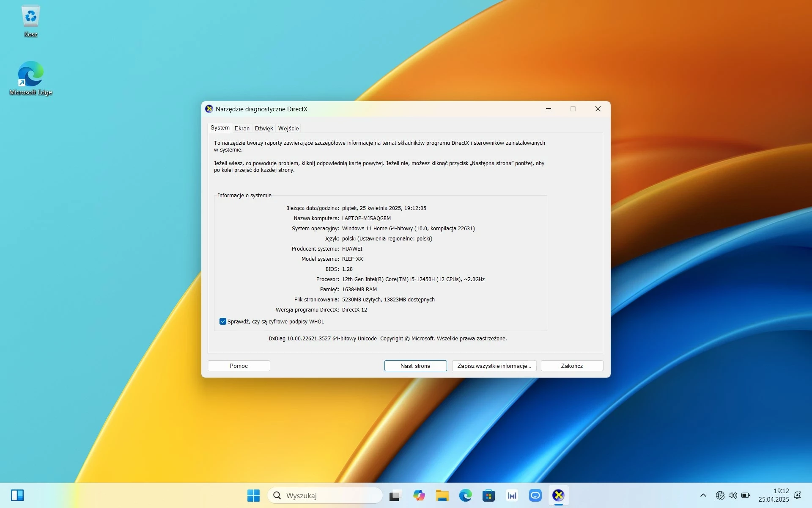
Task: Open the widgets panel icon
Action: 17,495
